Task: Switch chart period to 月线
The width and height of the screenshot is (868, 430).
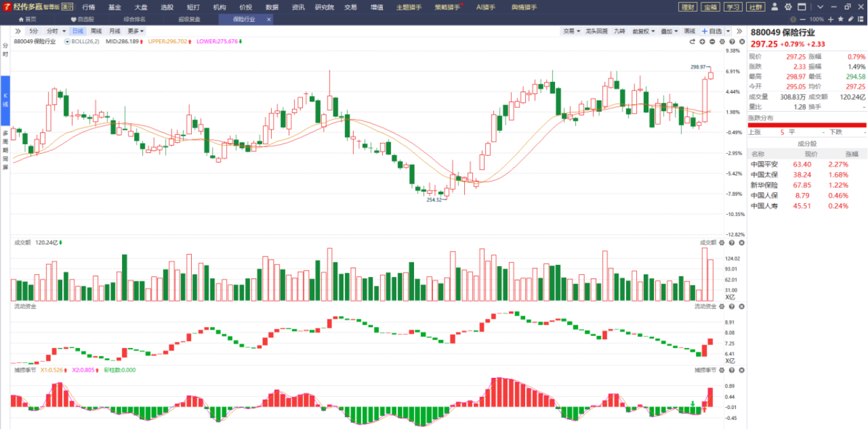Action: (x=114, y=31)
